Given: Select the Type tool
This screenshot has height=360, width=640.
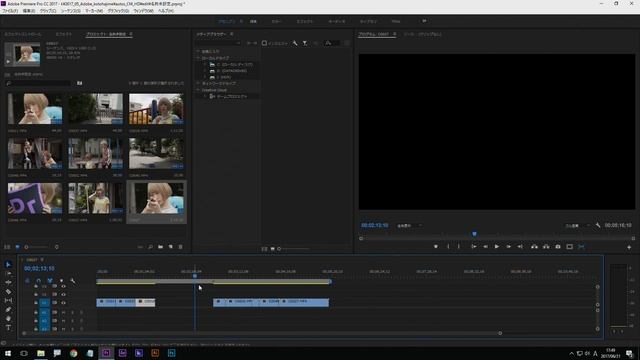Looking at the screenshot, I should [x=8, y=327].
